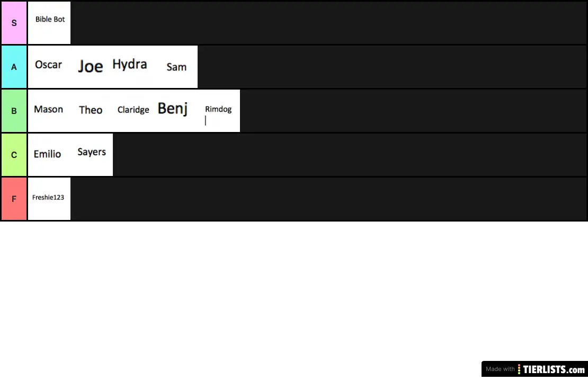Screen dimensions: 588x380
Task: Click the Made with text link
Action: (x=500, y=369)
